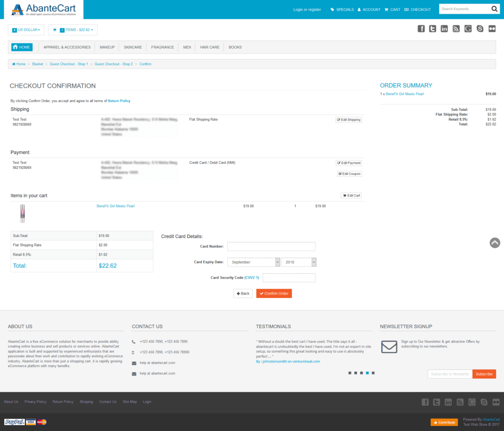
Task: Click Edit Cart button
Action: pyautogui.click(x=351, y=196)
